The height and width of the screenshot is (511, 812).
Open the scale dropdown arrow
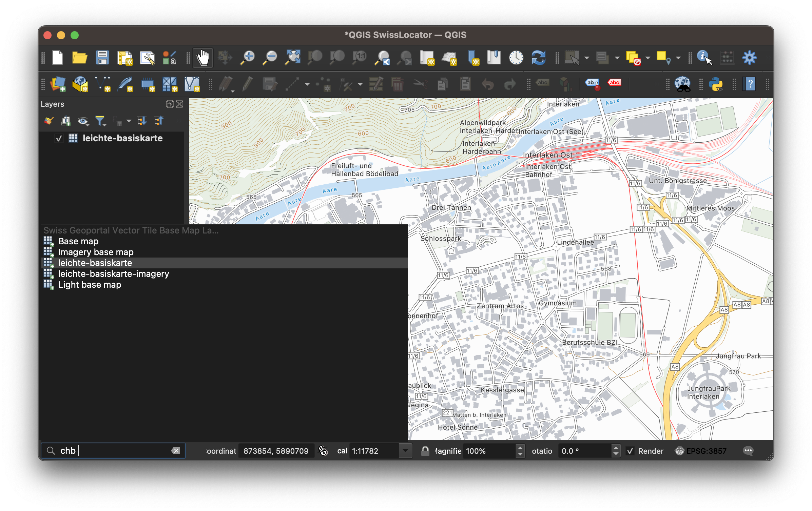click(x=405, y=451)
